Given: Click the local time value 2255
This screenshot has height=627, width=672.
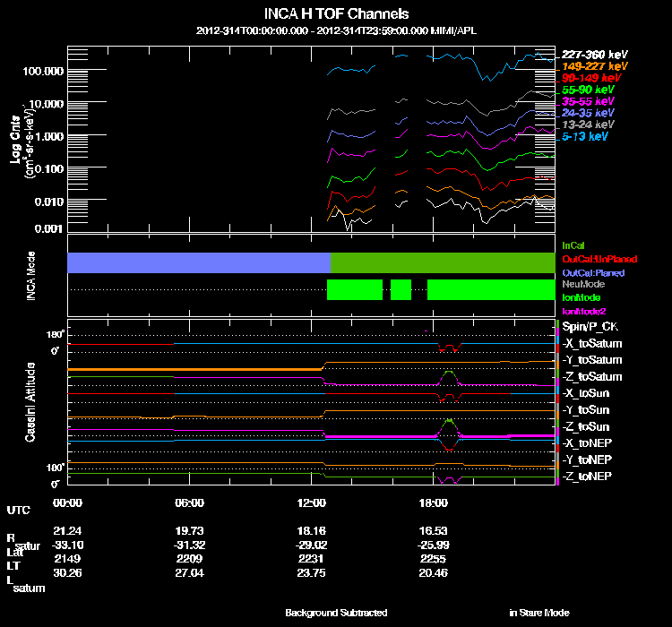Looking at the screenshot, I should (434, 559).
